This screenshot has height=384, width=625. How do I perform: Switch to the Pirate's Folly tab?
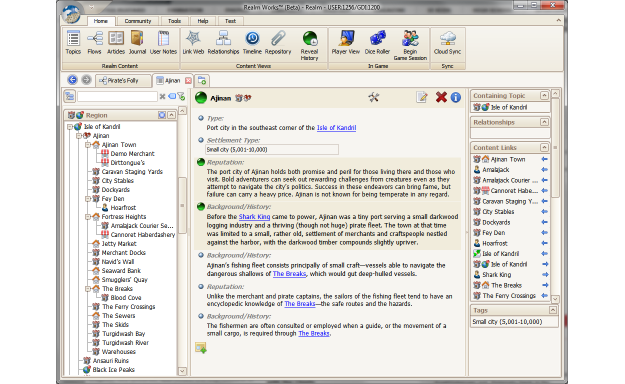(x=124, y=81)
